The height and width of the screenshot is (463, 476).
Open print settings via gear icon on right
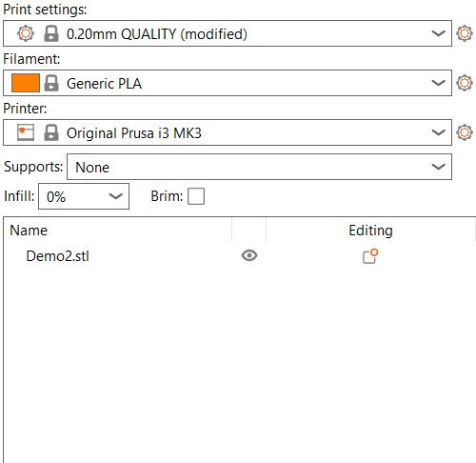[465, 33]
